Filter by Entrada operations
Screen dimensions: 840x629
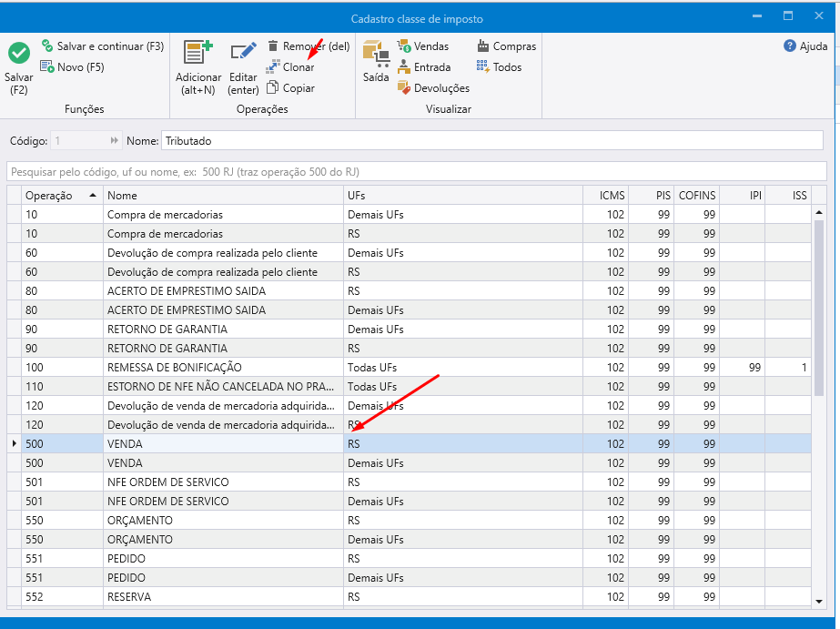tap(404, 67)
